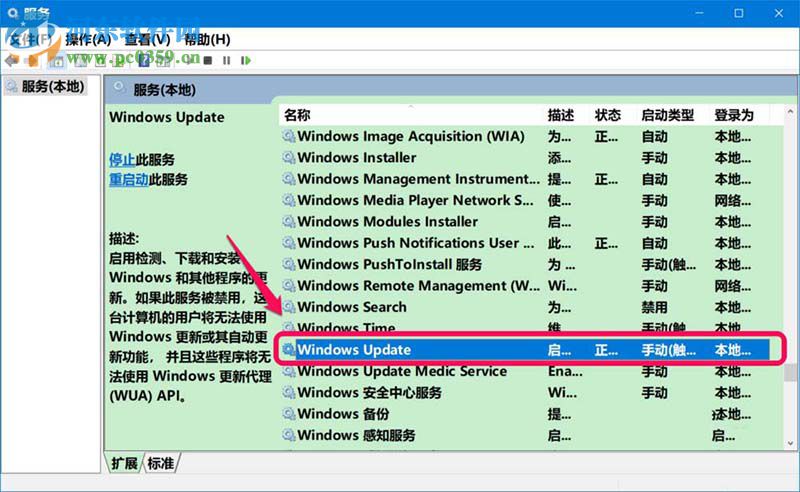
Task: Click gear icon of highlighted Windows Update
Action: 289,350
